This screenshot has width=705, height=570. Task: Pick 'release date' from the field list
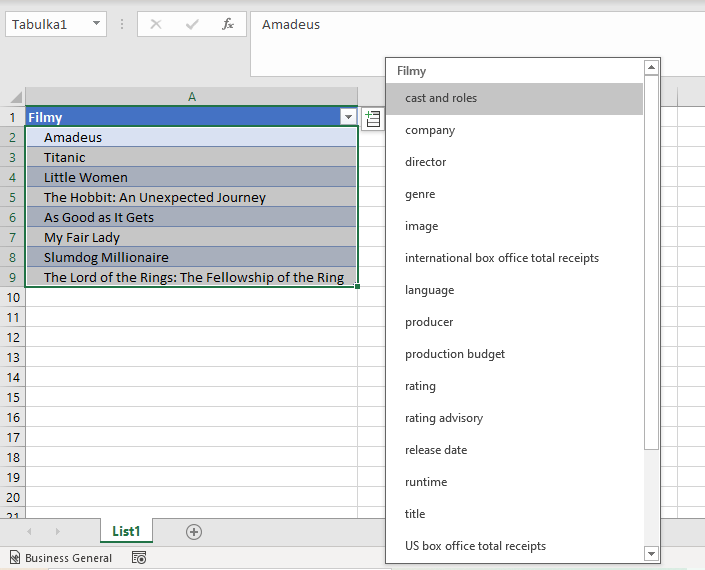pyautogui.click(x=436, y=450)
